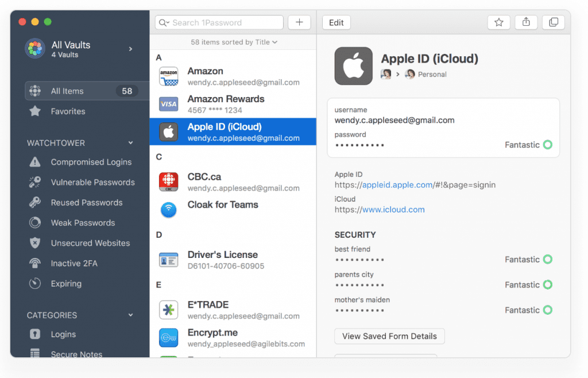Select the Amazon Rewards VISA card icon

point(168,104)
